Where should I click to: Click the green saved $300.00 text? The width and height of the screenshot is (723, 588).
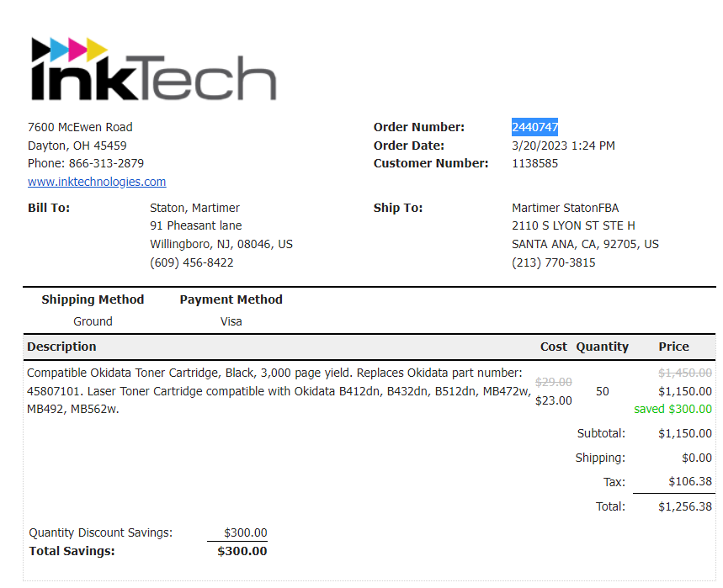(672, 409)
